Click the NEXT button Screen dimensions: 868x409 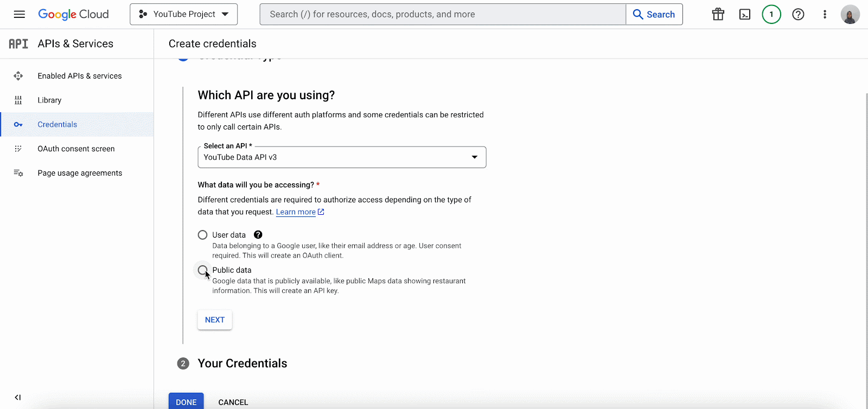click(x=215, y=320)
